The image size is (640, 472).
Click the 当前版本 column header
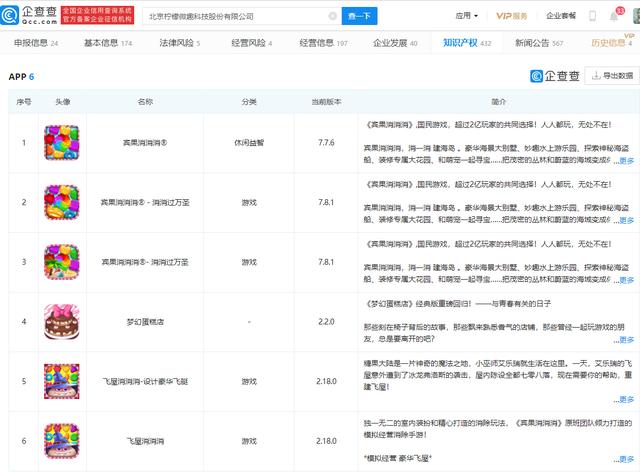326,102
